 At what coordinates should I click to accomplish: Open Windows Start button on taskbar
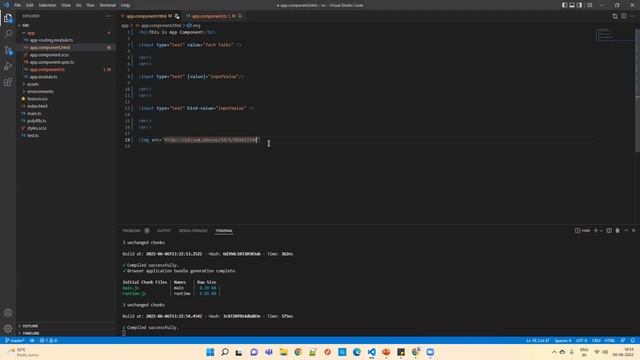point(210,352)
